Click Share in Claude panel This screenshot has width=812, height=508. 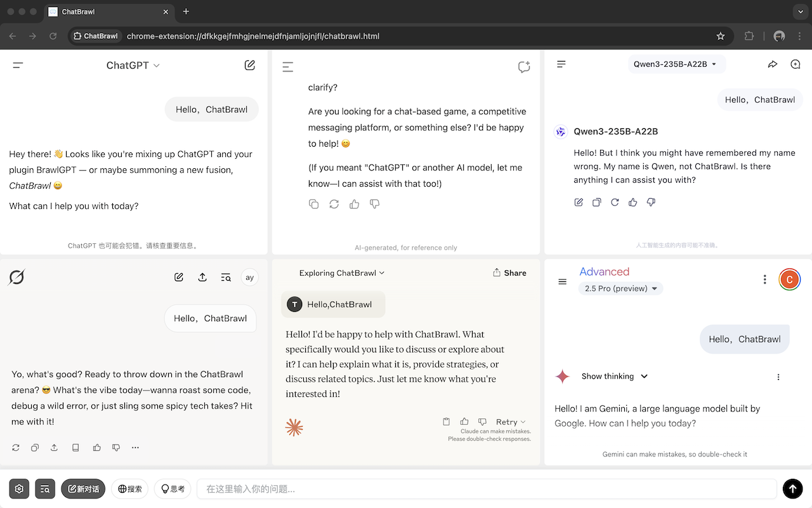[509, 273]
